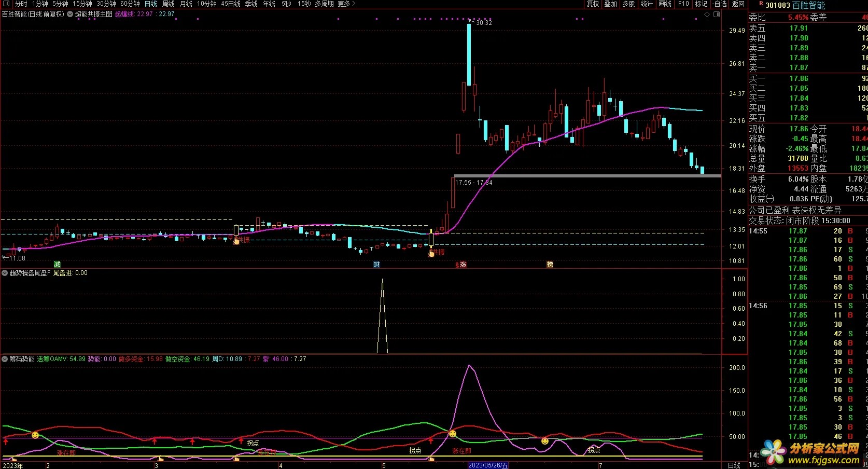This screenshot has height=469, width=868.
Task: Click the 30.32 high price label
Action: pos(484,23)
